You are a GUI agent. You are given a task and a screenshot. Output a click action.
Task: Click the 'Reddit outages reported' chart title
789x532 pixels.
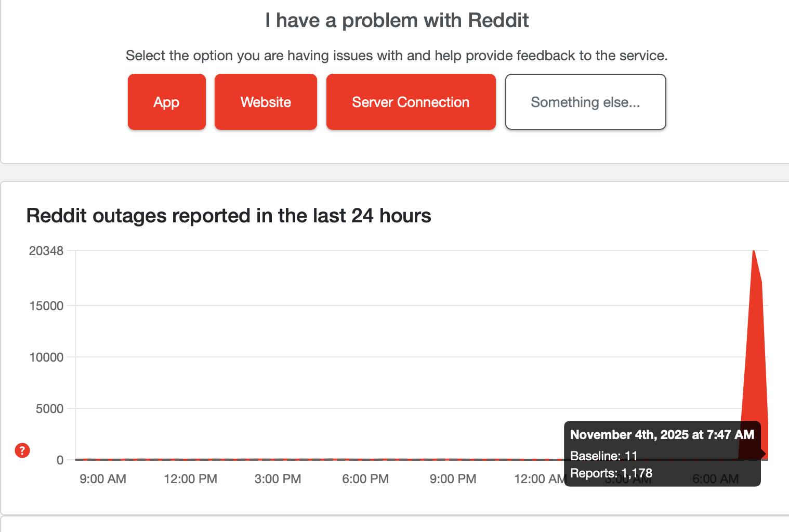coord(229,216)
